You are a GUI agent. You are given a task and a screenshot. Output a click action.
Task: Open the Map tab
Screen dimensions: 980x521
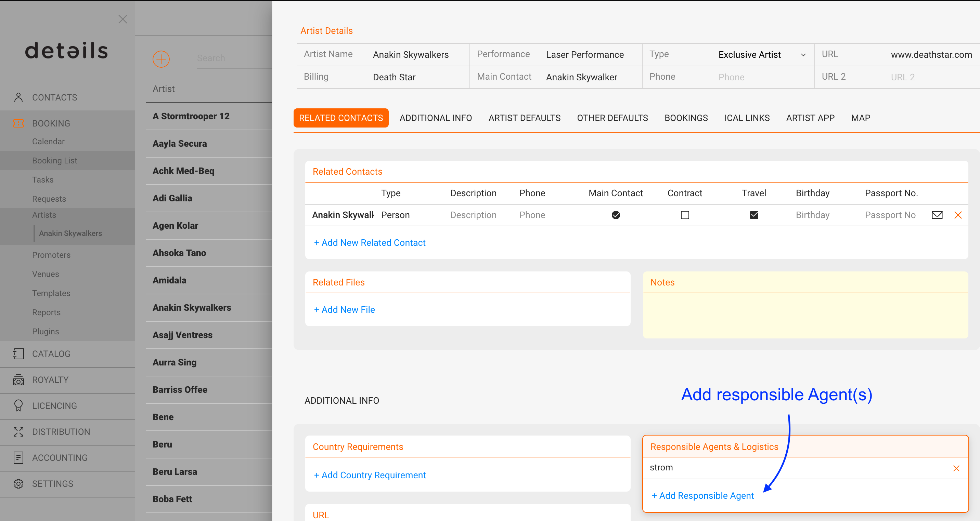point(861,118)
